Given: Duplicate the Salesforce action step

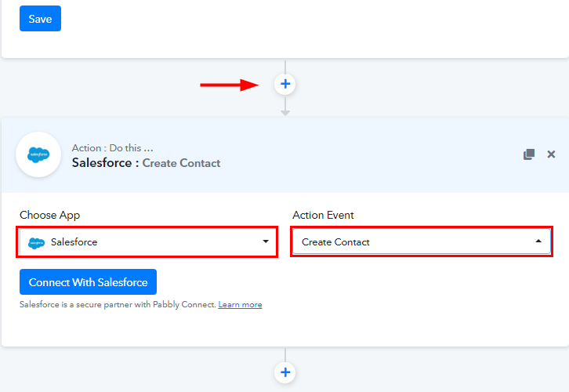Looking at the screenshot, I should (x=529, y=154).
